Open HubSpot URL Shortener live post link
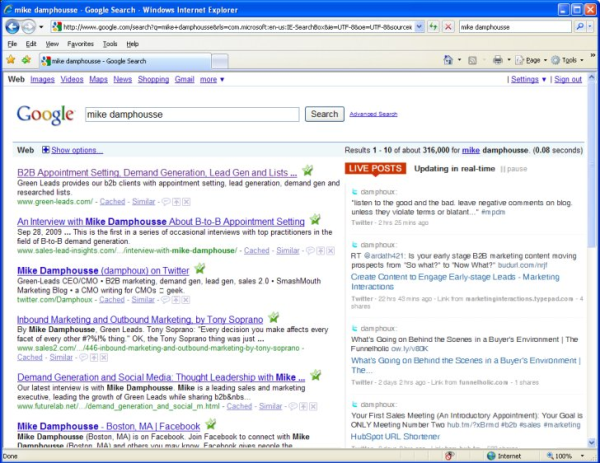 [395, 437]
